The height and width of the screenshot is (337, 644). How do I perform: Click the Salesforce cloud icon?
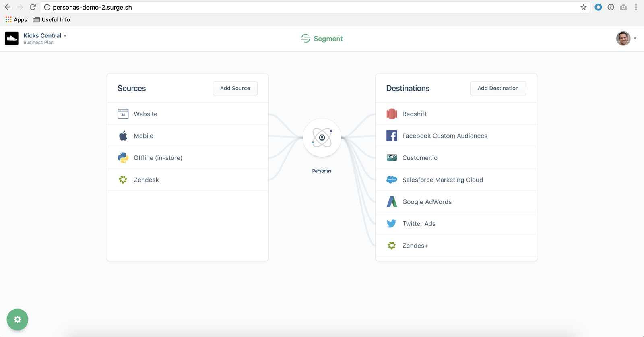pos(392,180)
